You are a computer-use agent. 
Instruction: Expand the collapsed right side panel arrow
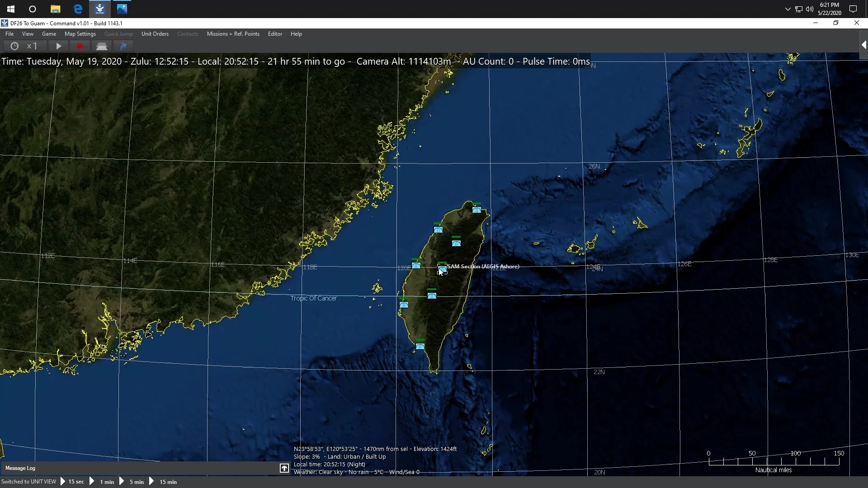pyautogui.click(x=863, y=45)
